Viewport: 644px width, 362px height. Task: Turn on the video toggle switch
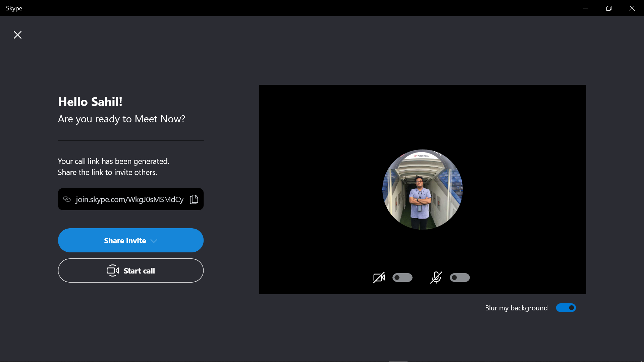pyautogui.click(x=402, y=278)
